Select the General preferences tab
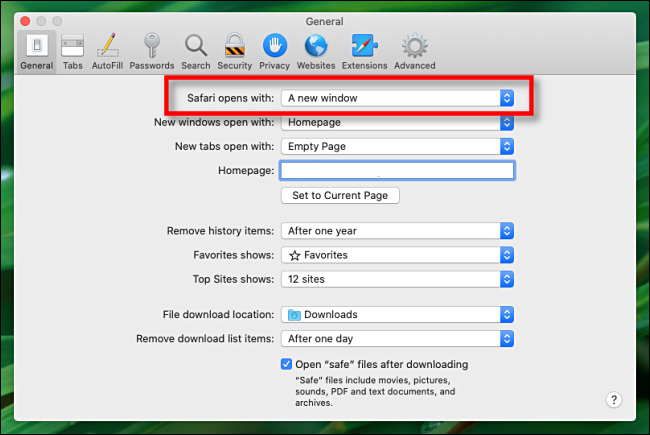 point(37,51)
